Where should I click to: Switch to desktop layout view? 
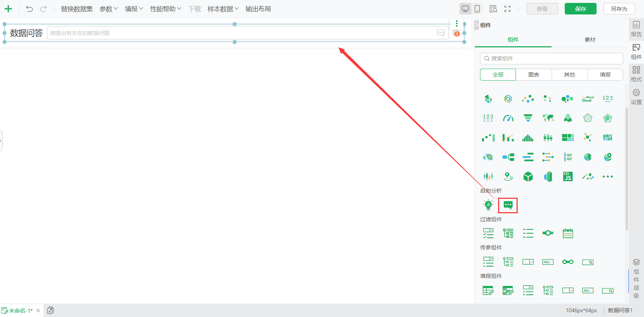tap(466, 9)
